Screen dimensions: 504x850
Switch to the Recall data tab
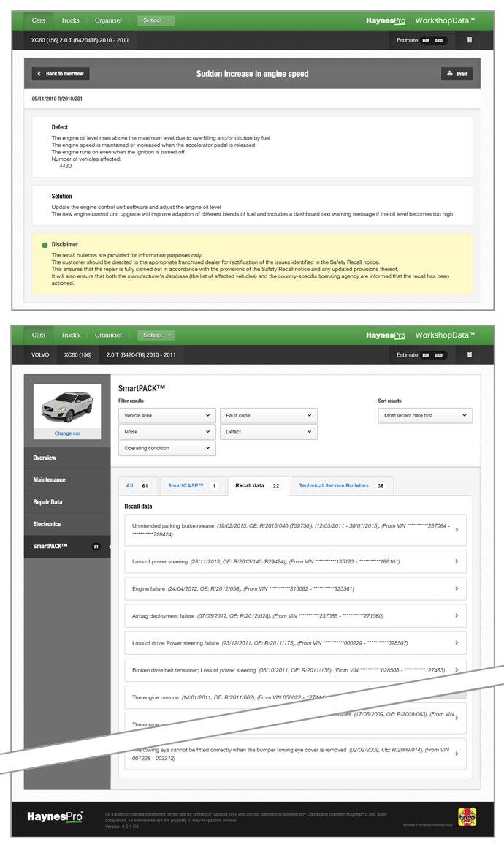click(x=258, y=486)
